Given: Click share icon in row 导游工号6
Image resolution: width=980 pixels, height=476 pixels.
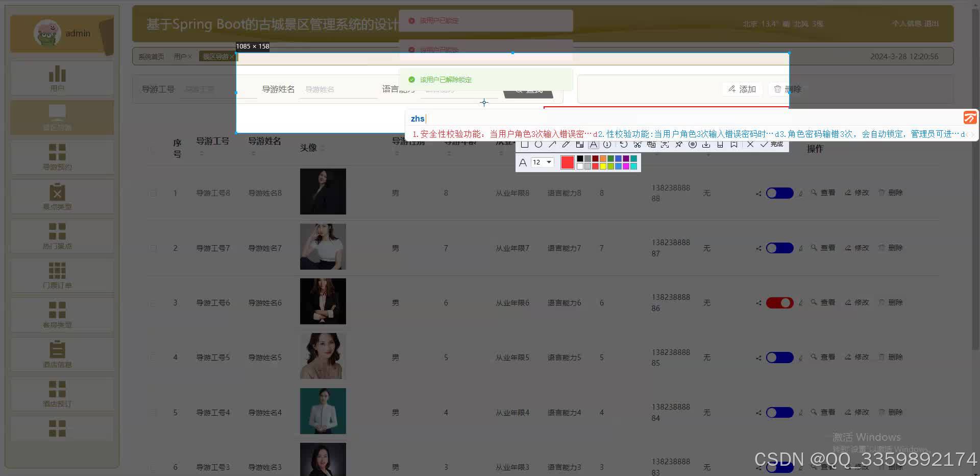Looking at the screenshot, I should tap(758, 303).
